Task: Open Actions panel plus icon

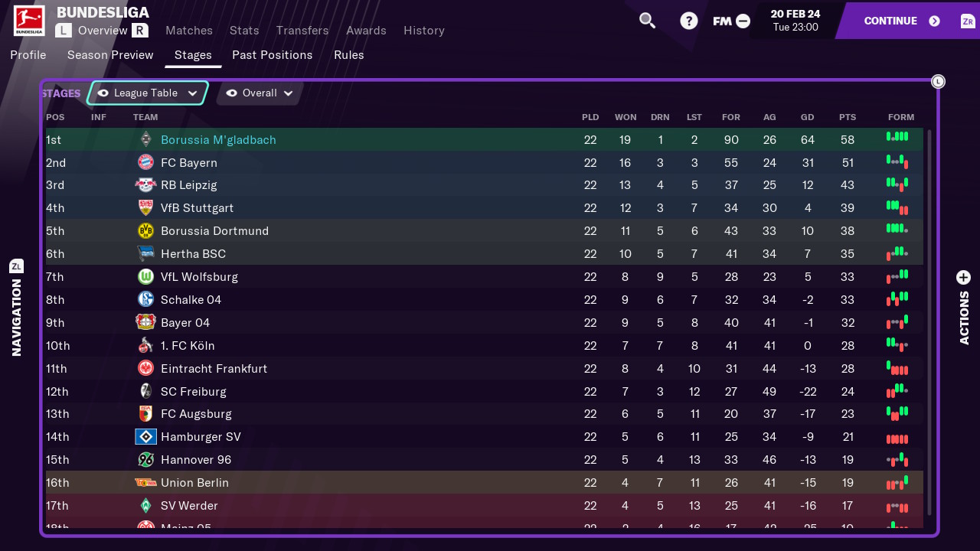Action: 963,277
